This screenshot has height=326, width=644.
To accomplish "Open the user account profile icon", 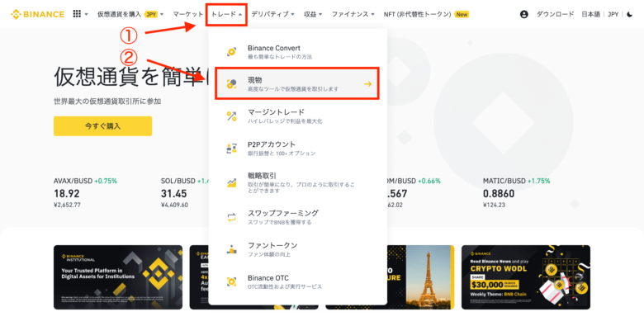I will 523,14.
